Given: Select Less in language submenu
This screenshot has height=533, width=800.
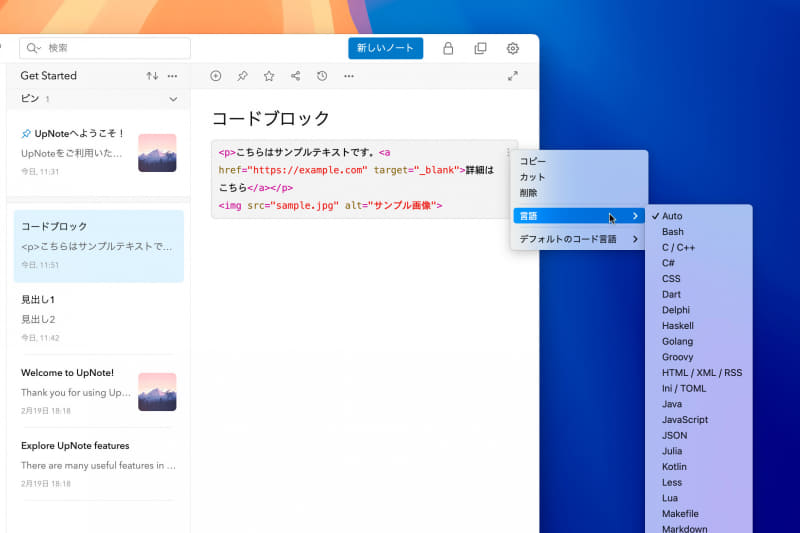Looking at the screenshot, I should pos(698,483).
